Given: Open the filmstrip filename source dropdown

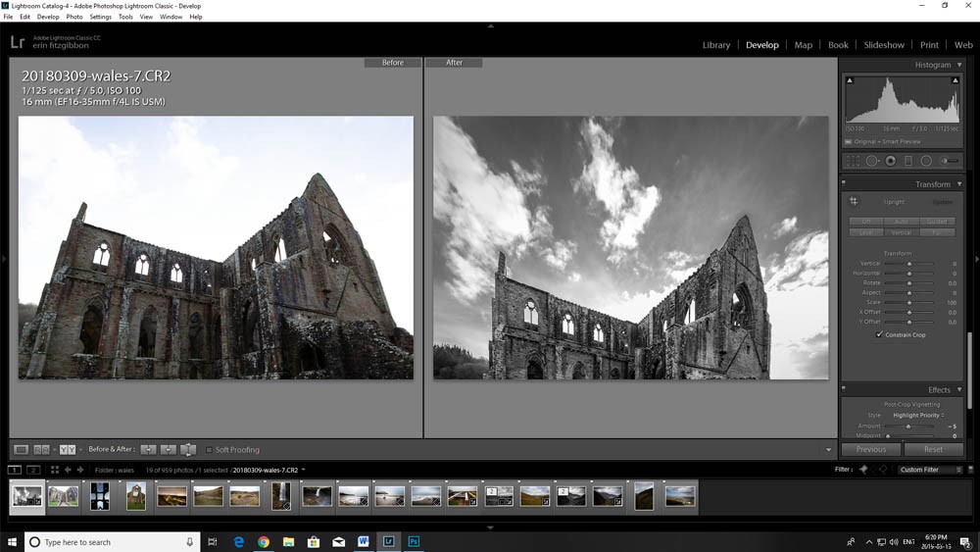Looking at the screenshot, I should click(x=304, y=470).
